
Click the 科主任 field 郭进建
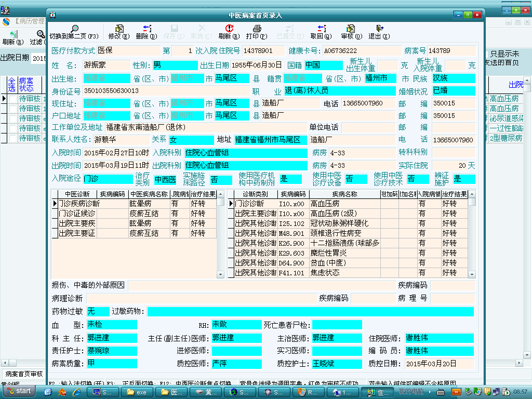[112, 338]
